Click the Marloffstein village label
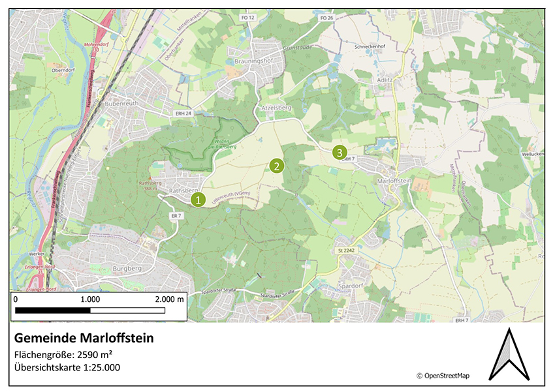This screenshot has width=555, height=392. [394, 181]
